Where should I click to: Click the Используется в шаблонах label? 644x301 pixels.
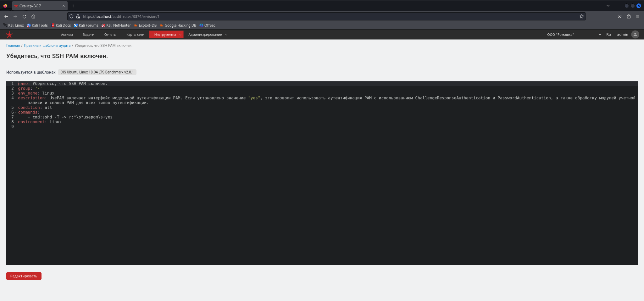pos(31,72)
